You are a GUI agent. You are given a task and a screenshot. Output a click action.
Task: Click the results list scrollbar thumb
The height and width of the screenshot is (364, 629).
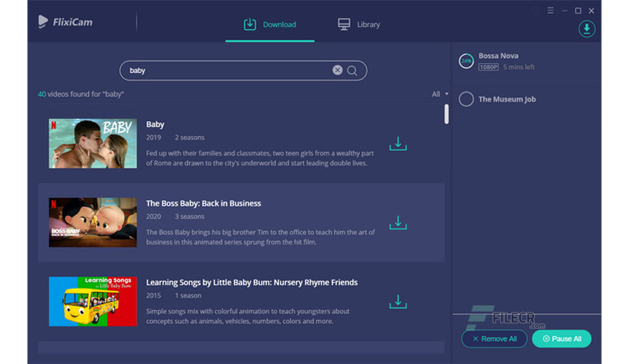point(446,114)
